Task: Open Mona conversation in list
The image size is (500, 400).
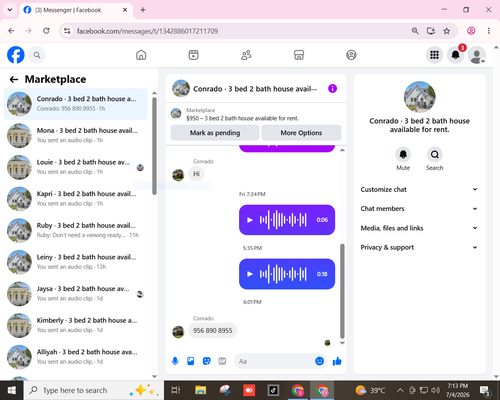Action: [x=75, y=135]
